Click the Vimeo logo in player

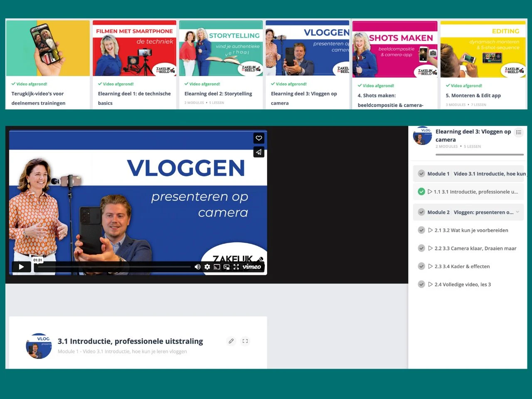pyautogui.click(x=252, y=267)
